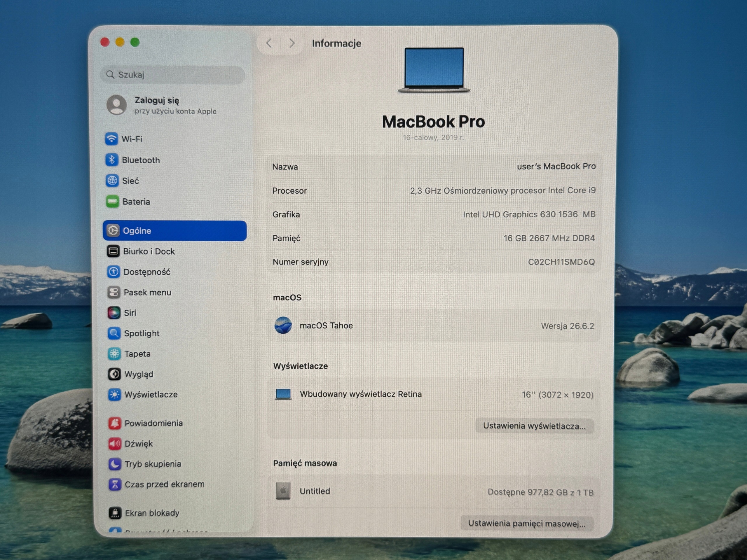Go back with the left chevron
747x560 pixels.
point(269,43)
